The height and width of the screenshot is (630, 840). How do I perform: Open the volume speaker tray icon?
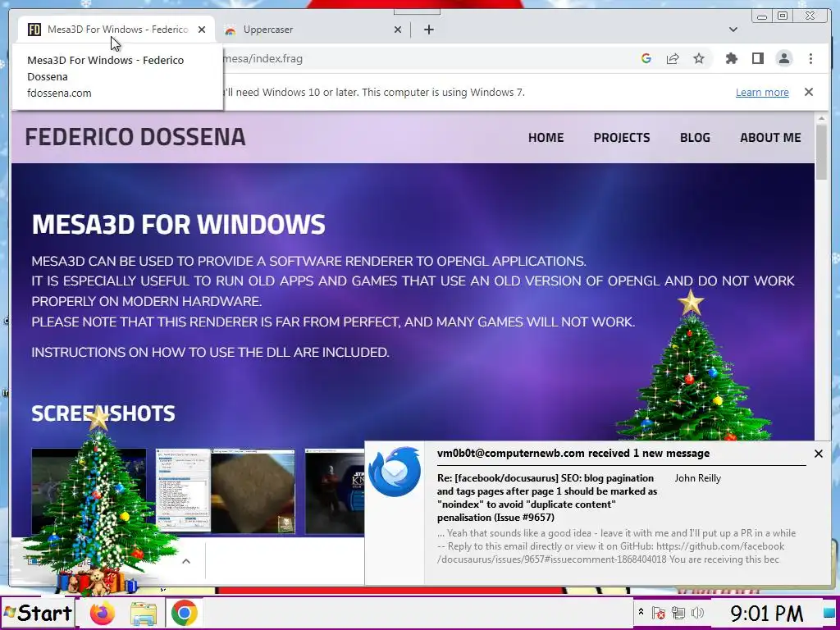click(x=697, y=613)
